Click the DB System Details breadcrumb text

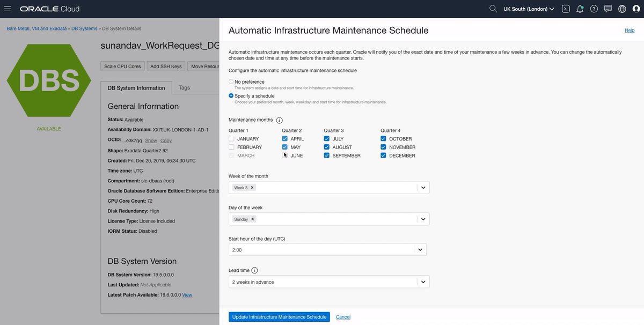(122, 28)
